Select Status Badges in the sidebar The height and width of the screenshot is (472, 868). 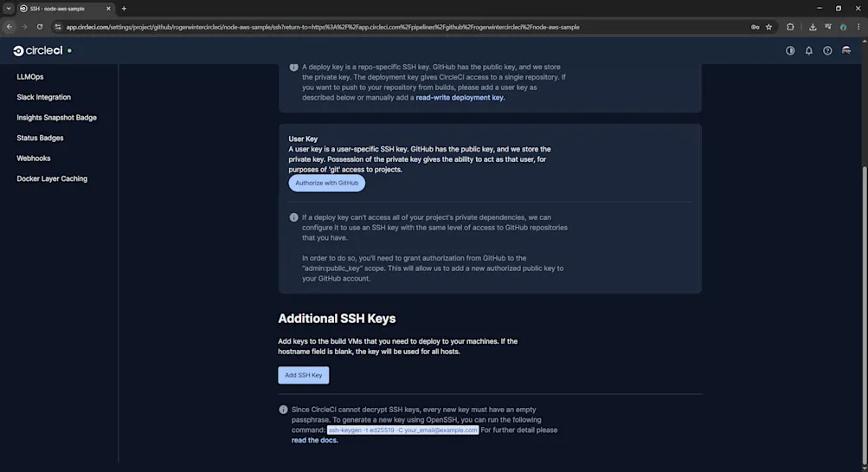[x=40, y=138]
